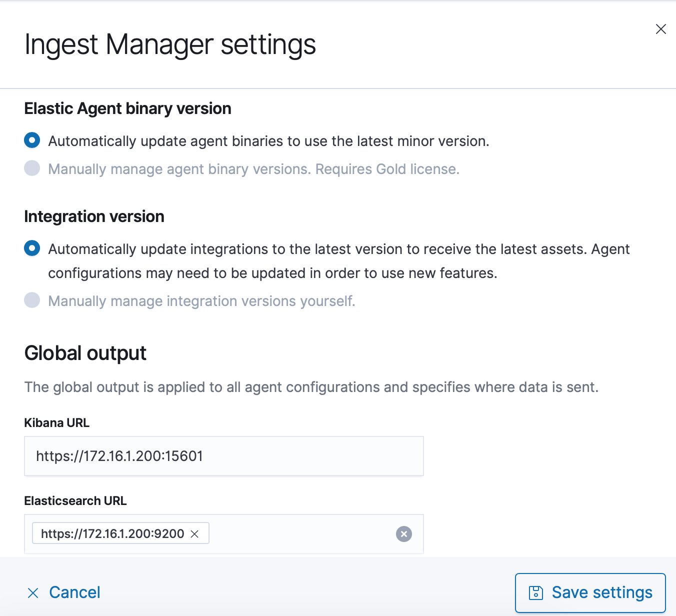
Task: Cancel the settings changes
Action: (x=74, y=592)
